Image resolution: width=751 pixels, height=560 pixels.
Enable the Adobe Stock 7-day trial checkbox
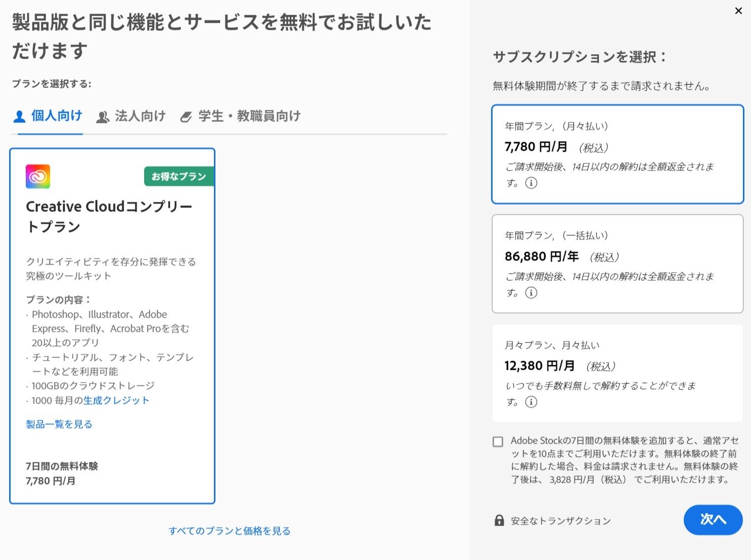click(x=497, y=441)
